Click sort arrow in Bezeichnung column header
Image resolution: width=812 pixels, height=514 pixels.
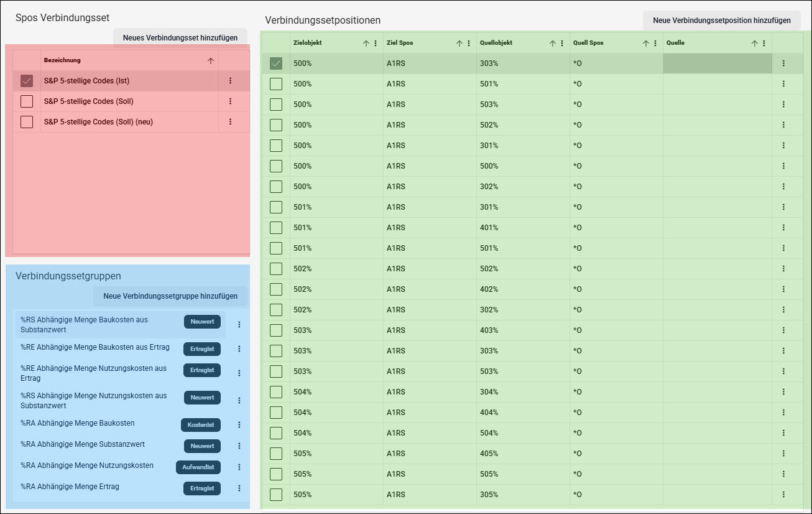(211, 60)
